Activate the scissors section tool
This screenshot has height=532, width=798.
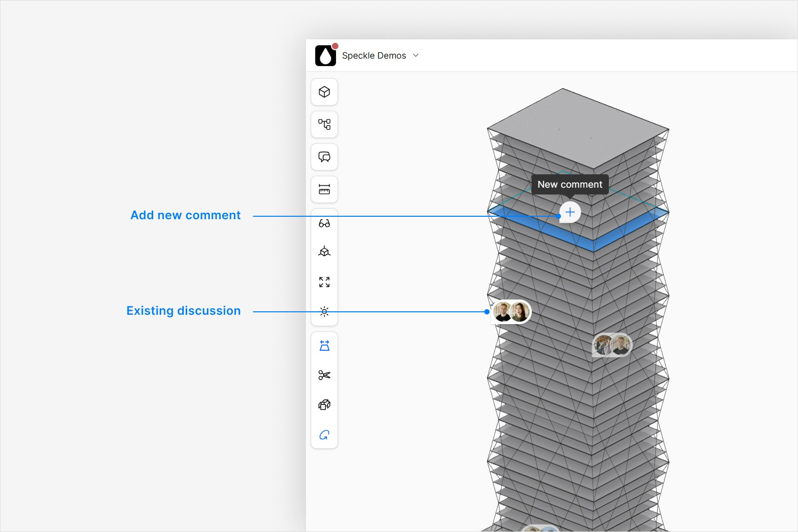(324, 375)
